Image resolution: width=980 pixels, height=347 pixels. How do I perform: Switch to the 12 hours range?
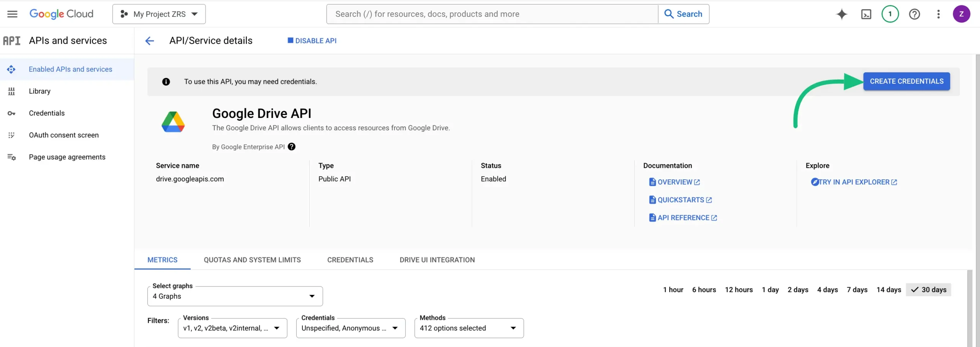[x=739, y=290]
